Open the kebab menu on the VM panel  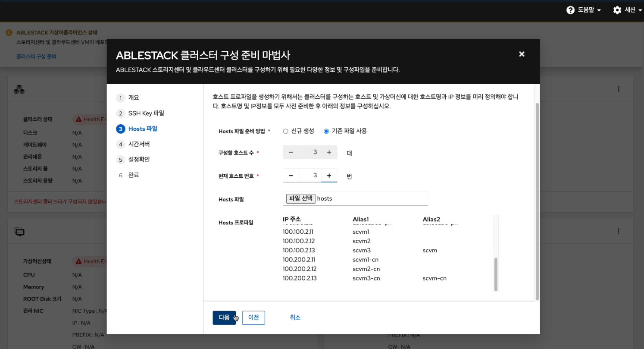coord(618,230)
